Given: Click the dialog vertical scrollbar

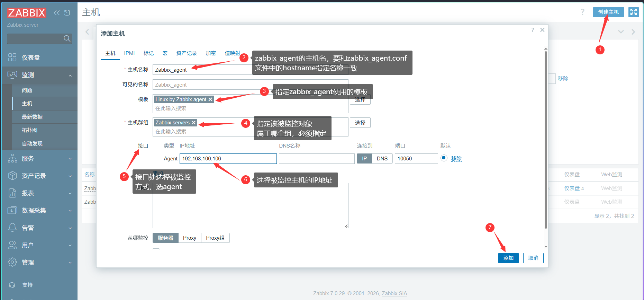Looking at the screenshot, I should [546, 140].
